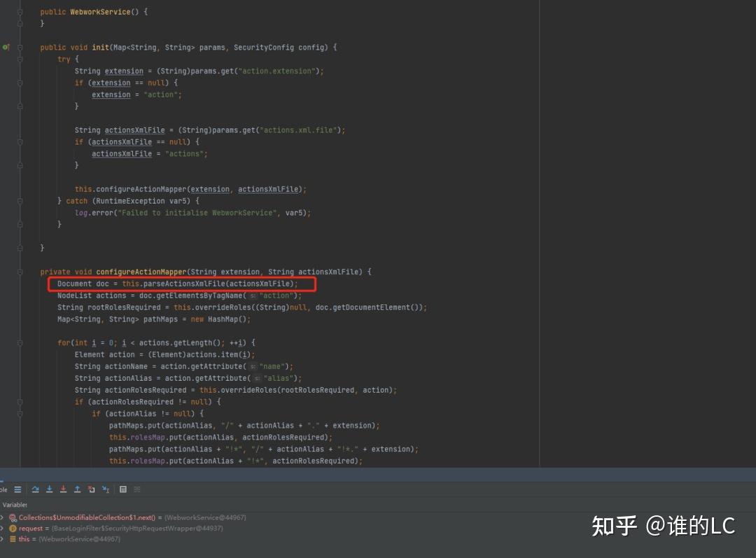Image resolution: width=756 pixels, height=558 pixels.
Task: Expand the this variable node
Action: [2, 539]
